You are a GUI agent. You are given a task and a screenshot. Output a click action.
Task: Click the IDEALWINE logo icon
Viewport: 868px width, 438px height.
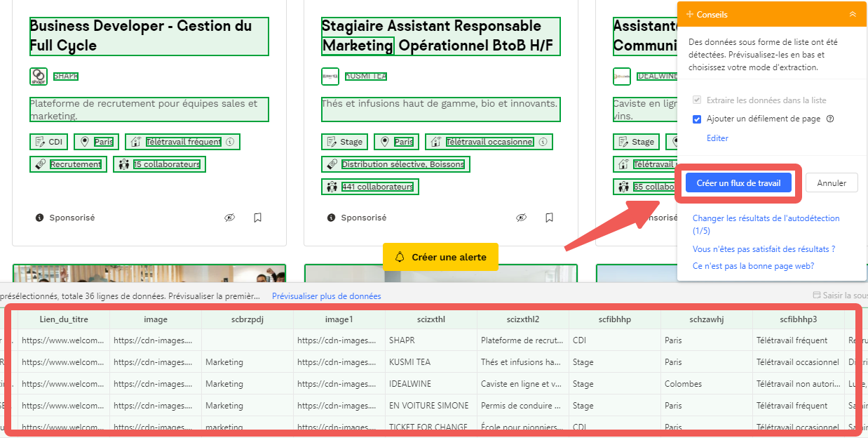click(x=621, y=76)
